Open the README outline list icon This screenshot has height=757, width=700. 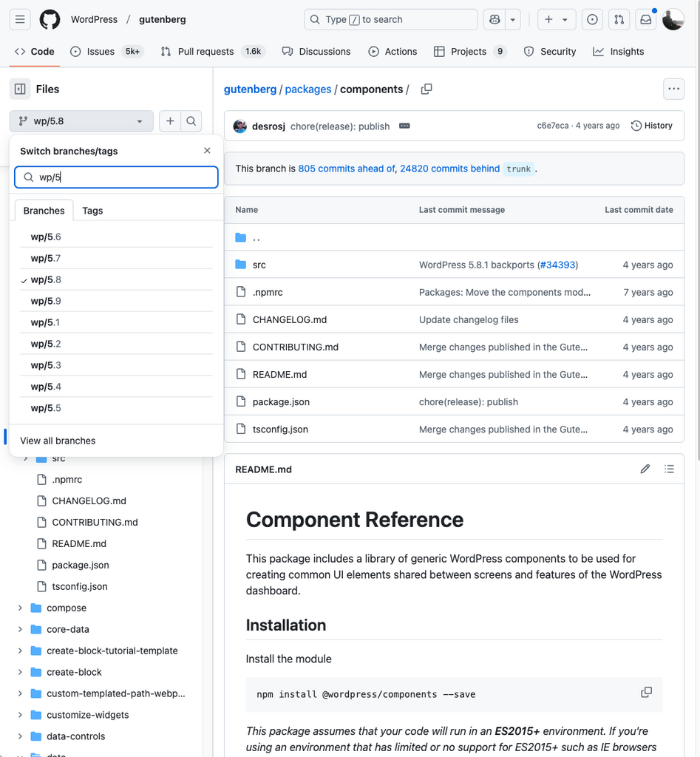click(x=669, y=469)
